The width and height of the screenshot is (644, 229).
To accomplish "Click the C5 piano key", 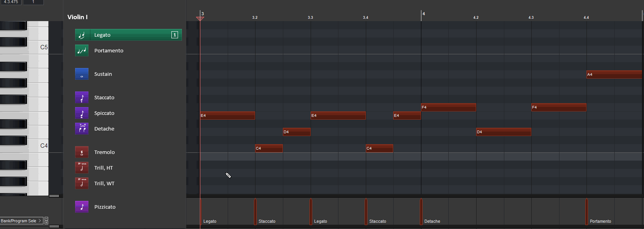I will coord(38,47).
